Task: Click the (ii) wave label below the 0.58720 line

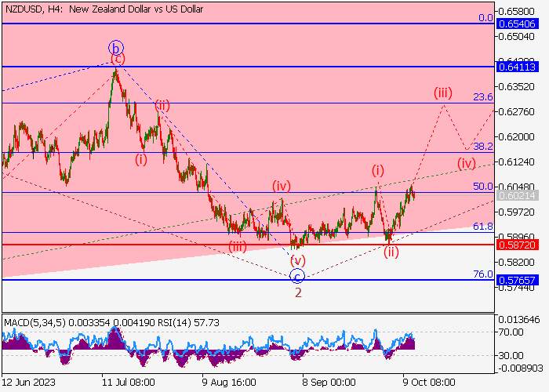Action: tap(391, 252)
